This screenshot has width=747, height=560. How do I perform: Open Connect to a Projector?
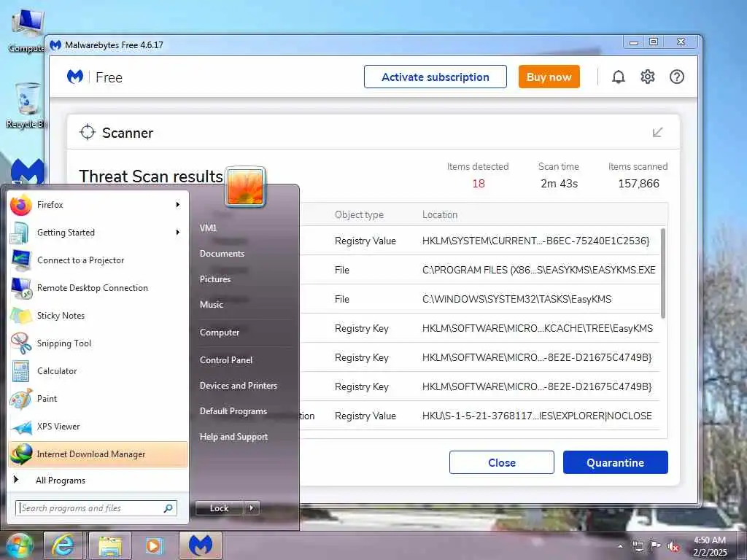[98, 260]
